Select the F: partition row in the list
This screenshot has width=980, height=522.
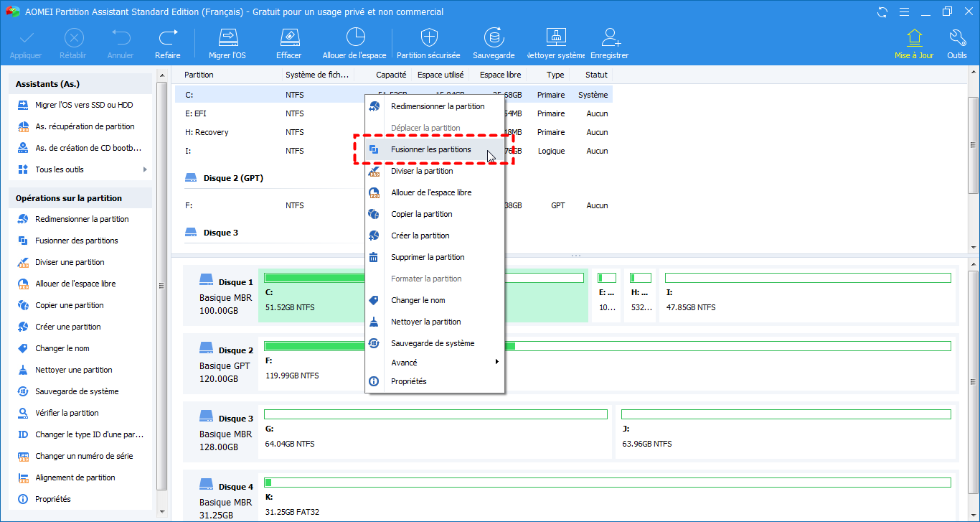tap(394, 205)
